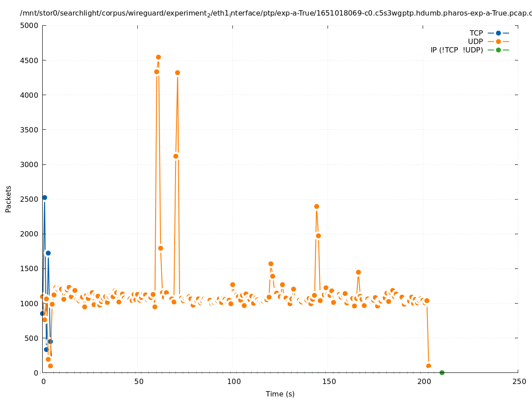Click the 250 tick label on x-axis

[519, 381]
